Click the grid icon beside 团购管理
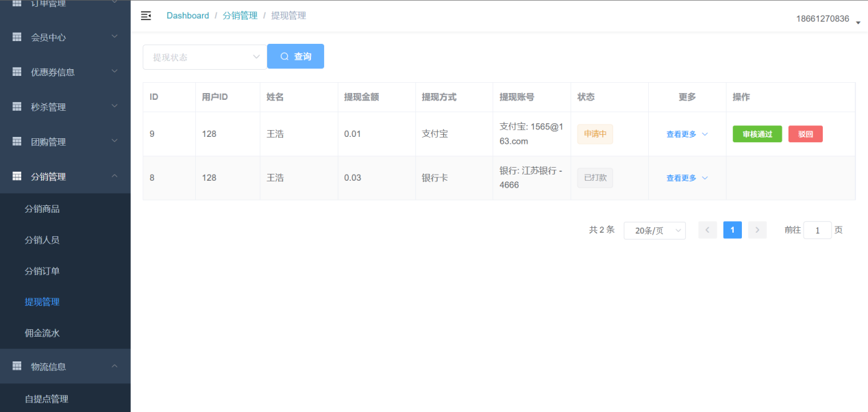 pyautogui.click(x=17, y=142)
